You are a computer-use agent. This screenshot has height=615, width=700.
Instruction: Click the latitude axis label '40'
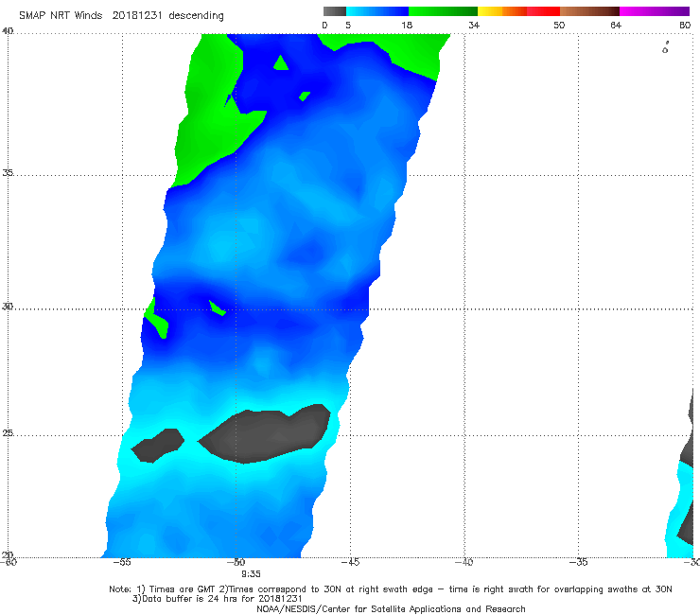(8, 31)
